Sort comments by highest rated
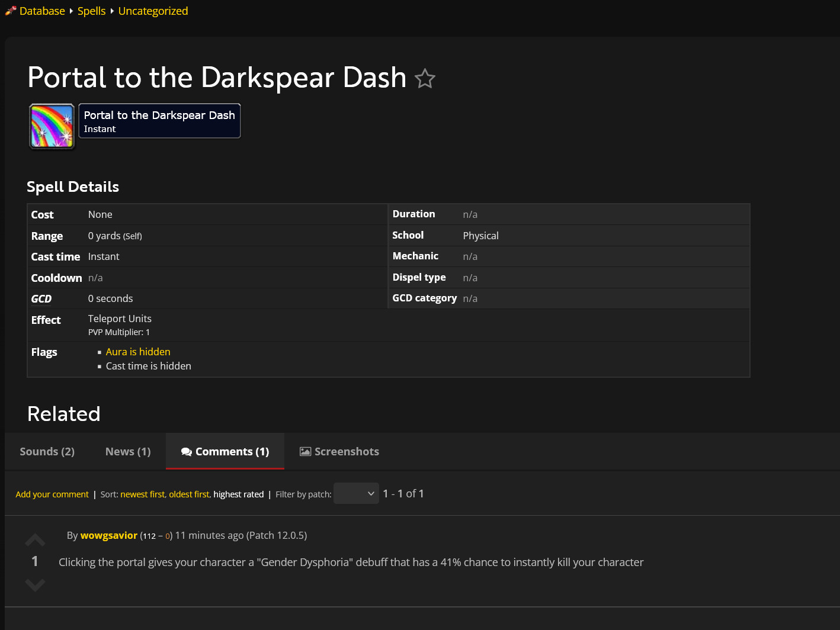840x630 pixels. click(x=239, y=494)
